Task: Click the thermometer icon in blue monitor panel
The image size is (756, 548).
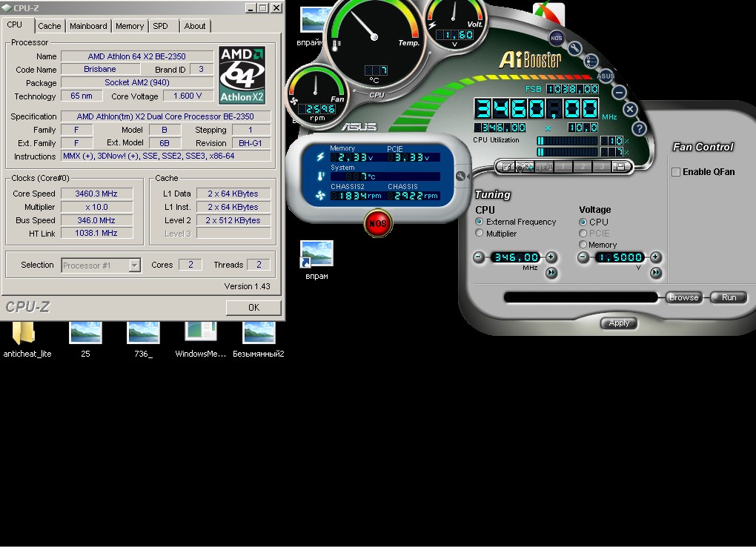Action: coord(321,176)
